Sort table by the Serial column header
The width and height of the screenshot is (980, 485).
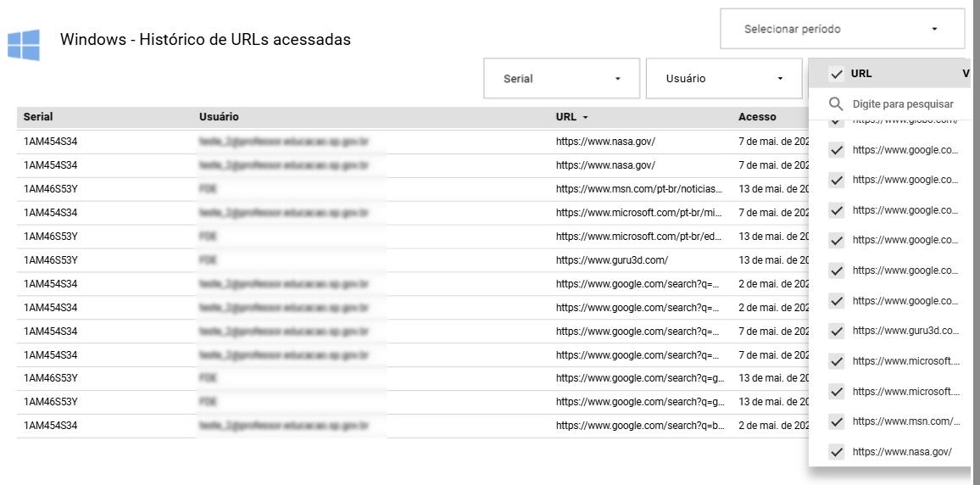click(38, 117)
